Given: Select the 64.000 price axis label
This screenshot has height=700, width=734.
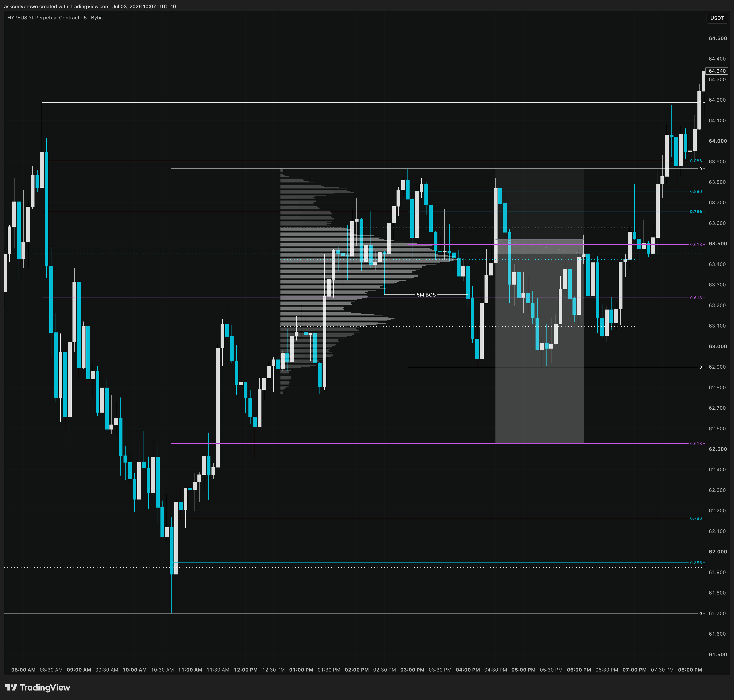Looking at the screenshot, I should [718, 141].
